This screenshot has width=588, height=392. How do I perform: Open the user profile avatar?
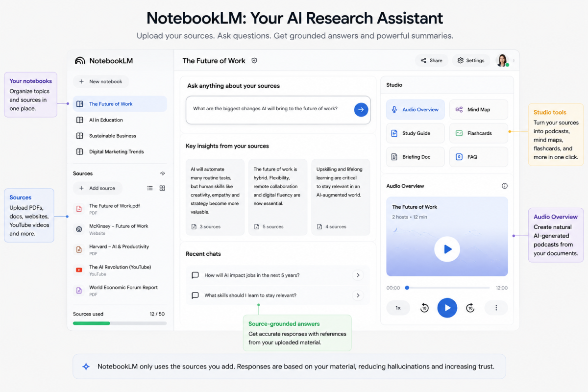tap(502, 60)
